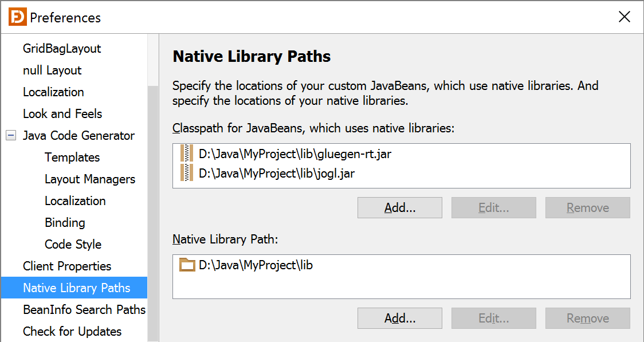The image size is (644, 342).
Task: Open the Layout Managers settings page
Action: tap(89, 179)
